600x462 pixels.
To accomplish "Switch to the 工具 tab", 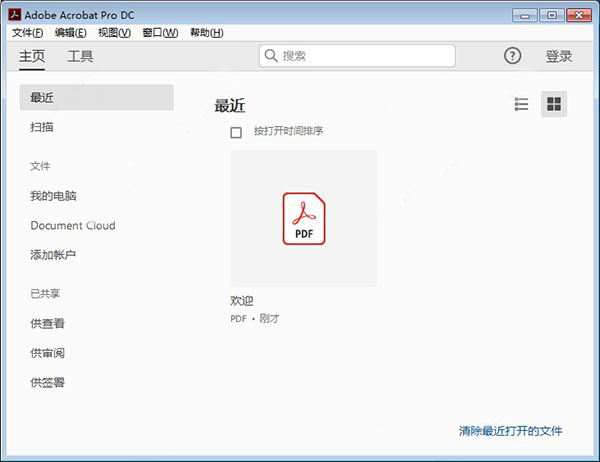I will point(80,56).
